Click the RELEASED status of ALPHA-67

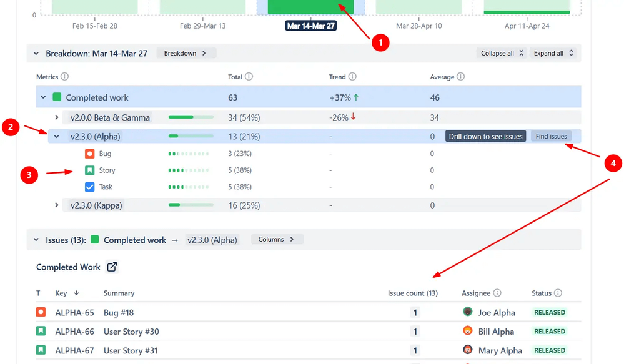pos(550,350)
